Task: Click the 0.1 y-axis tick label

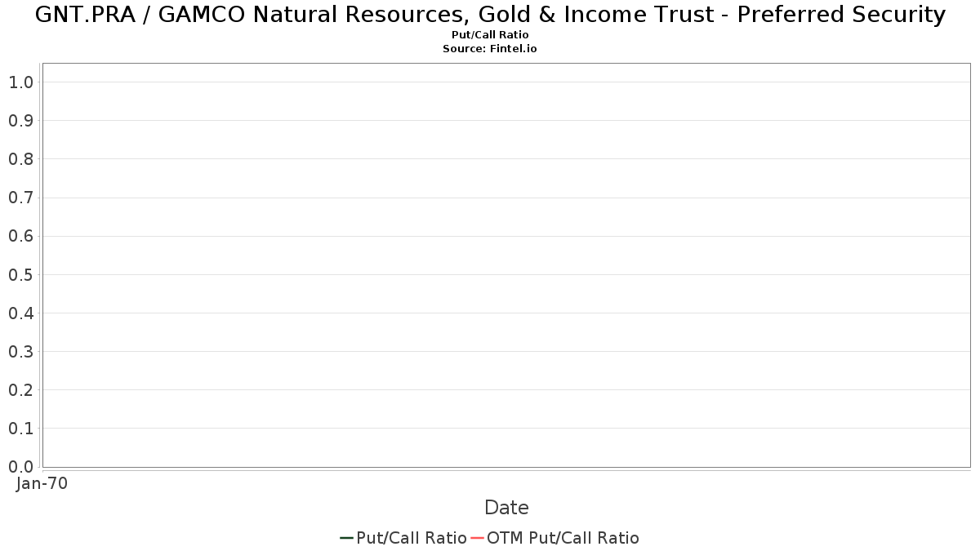Action: [x=20, y=429]
